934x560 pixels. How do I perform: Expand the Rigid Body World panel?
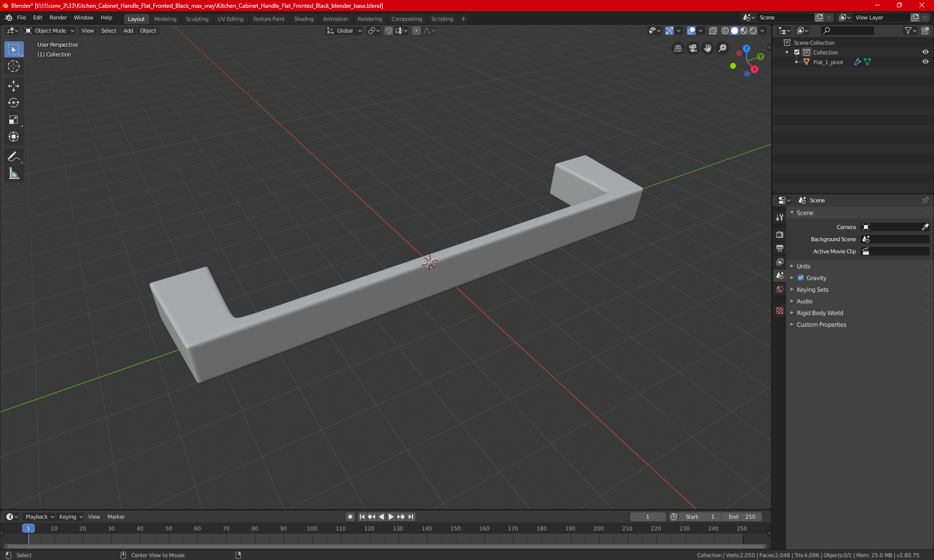click(819, 313)
